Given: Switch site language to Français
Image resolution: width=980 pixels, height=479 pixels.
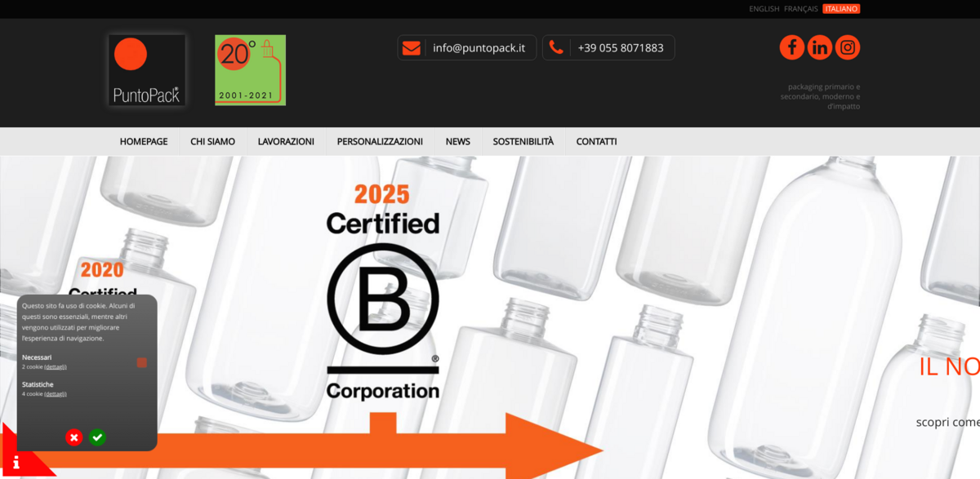Looking at the screenshot, I should point(801,9).
